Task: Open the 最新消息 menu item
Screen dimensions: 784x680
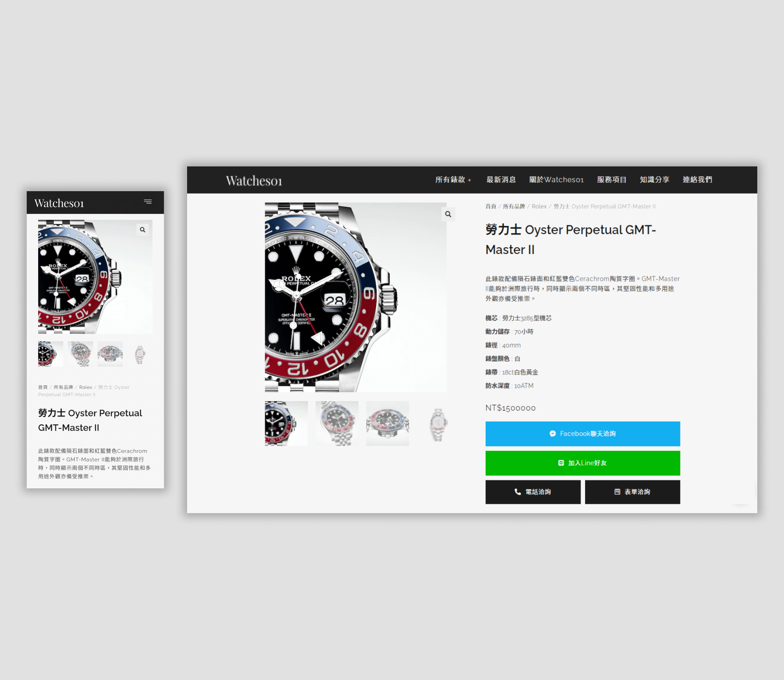Action: pos(501,180)
